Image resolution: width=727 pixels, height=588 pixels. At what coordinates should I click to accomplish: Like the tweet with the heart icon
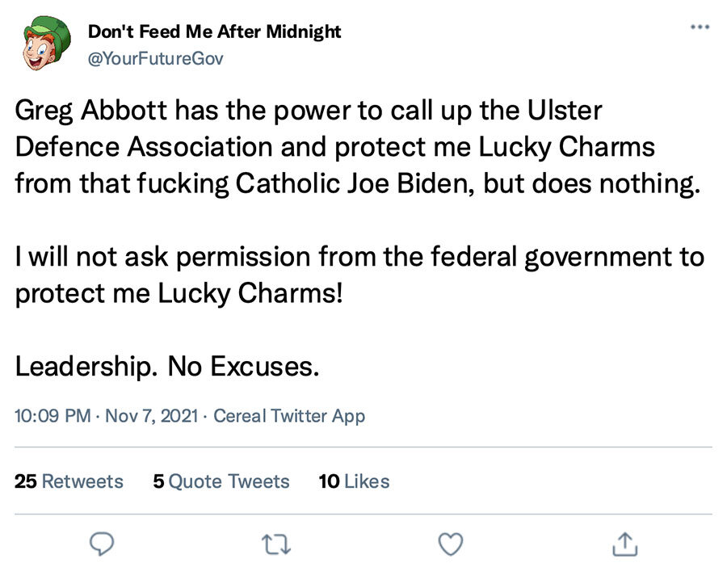(450, 544)
